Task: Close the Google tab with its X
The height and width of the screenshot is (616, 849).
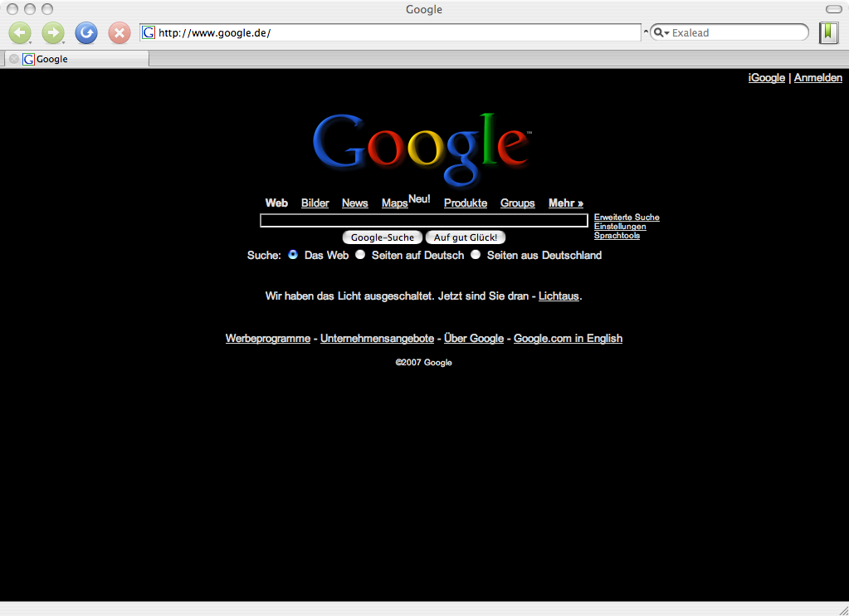Action: click(14, 59)
